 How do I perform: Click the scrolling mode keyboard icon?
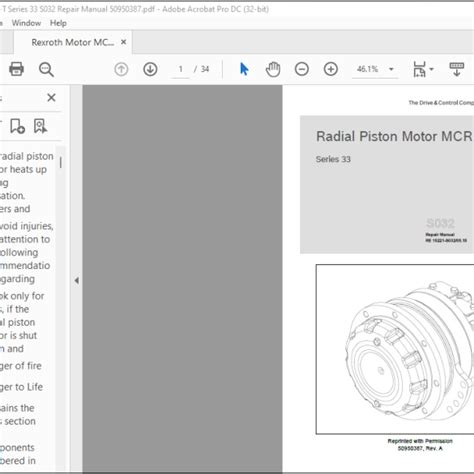456,69
